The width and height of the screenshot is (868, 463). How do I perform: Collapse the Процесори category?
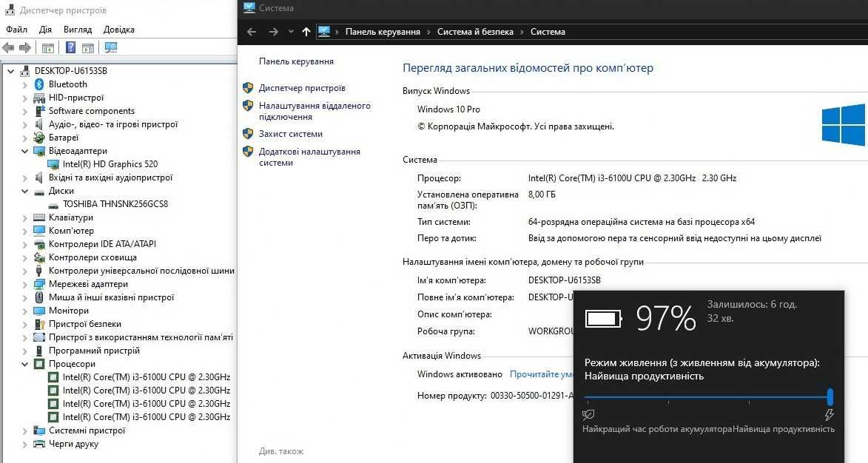pos(24,364)
